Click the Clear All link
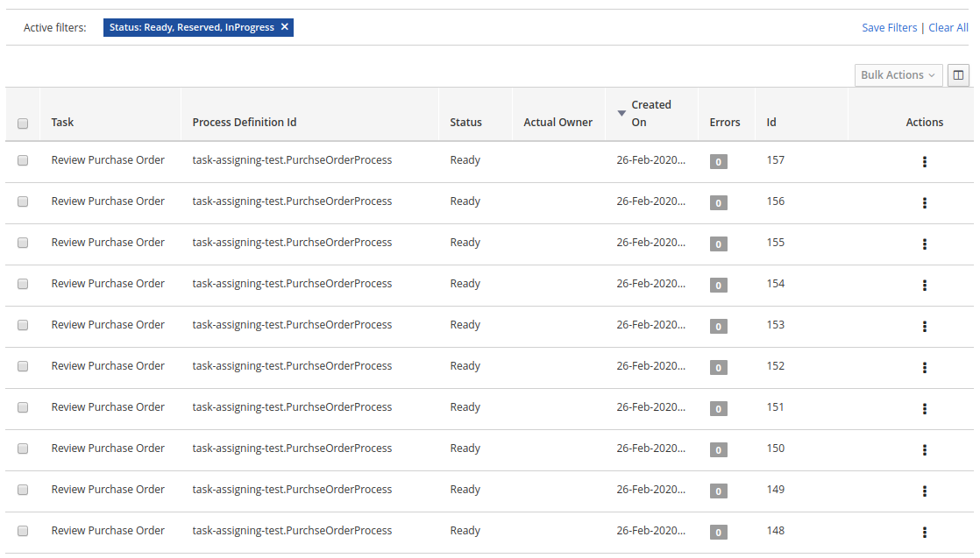 coord(948,28)
